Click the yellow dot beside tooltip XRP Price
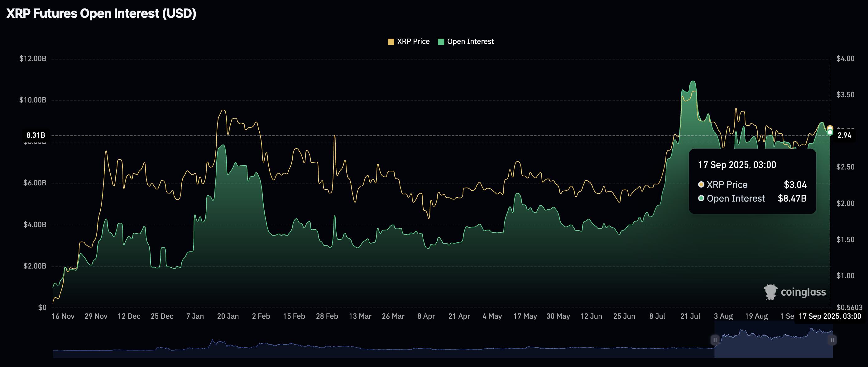Image resolution: width=868 pixels, height=367 pixels. [701, 184]
